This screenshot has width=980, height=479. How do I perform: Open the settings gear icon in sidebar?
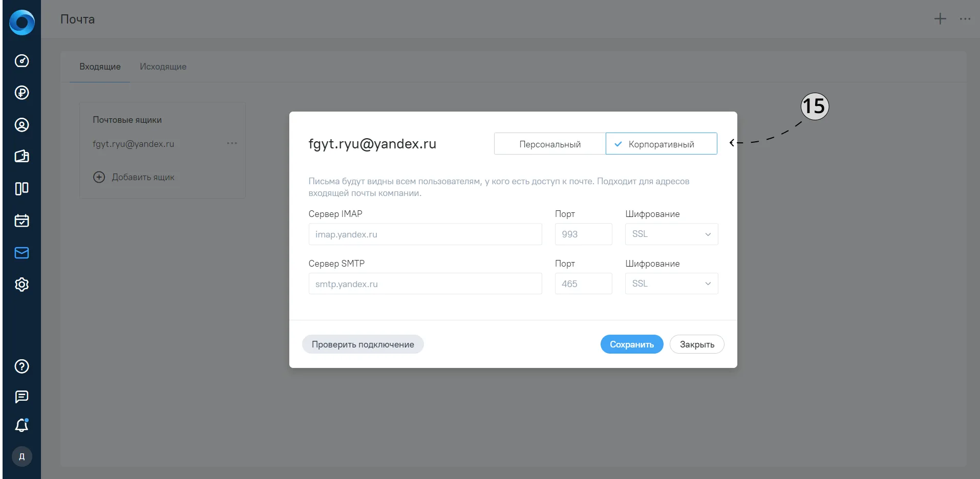point(22,285)
